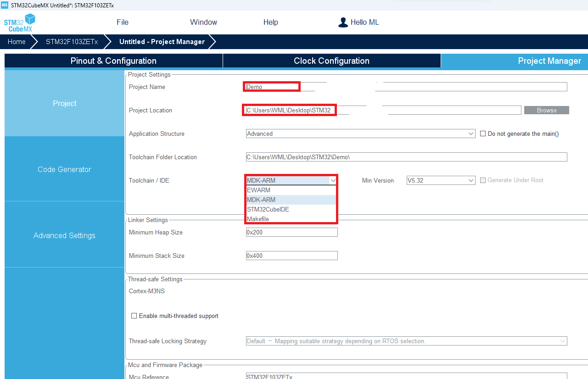Image resolution: width=588 pixels, height=379 pixels.
Task: Open the Min Version V5.32 dropdown
Action: (441, 180)
